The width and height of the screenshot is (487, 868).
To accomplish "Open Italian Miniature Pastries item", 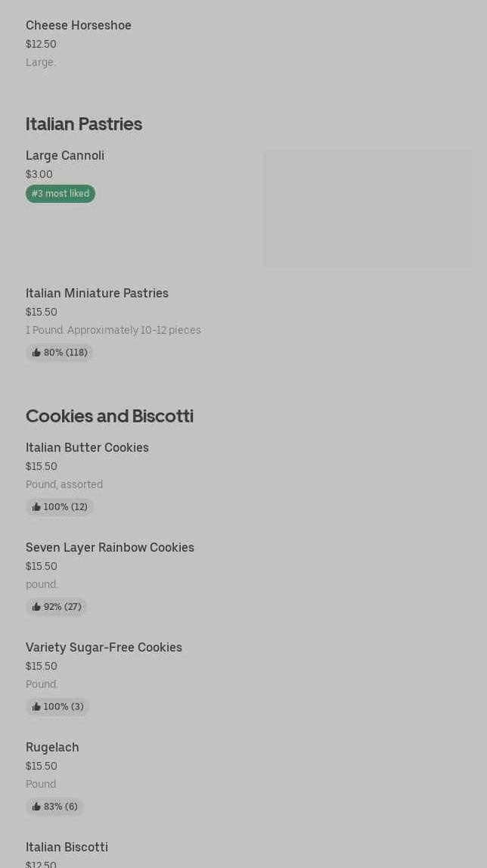I will tap(97, 293).
